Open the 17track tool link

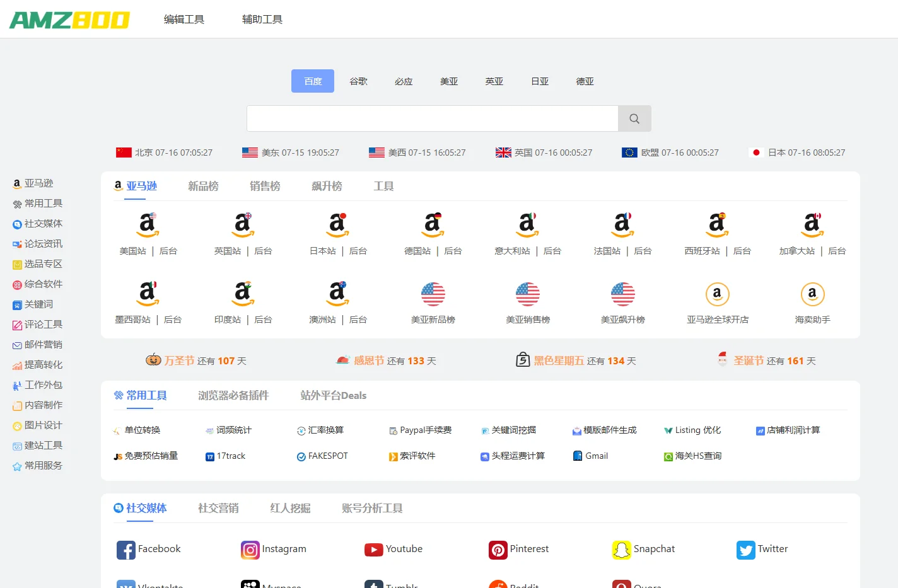(226, 456)
